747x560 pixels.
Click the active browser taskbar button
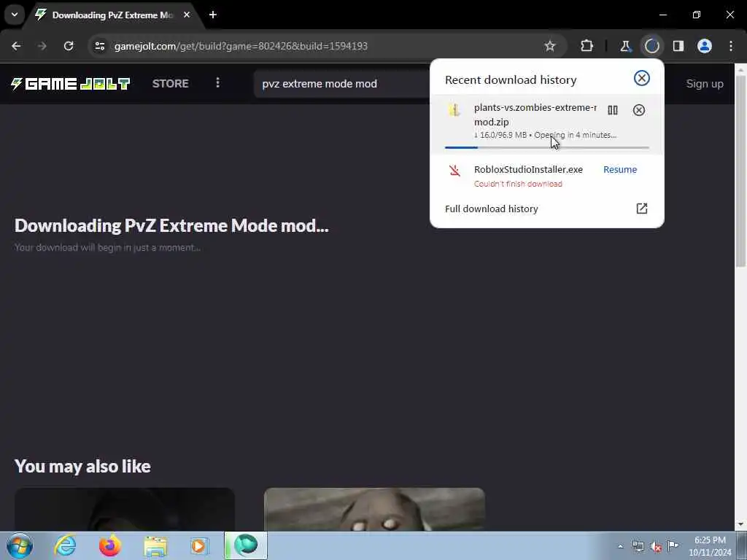246,545
